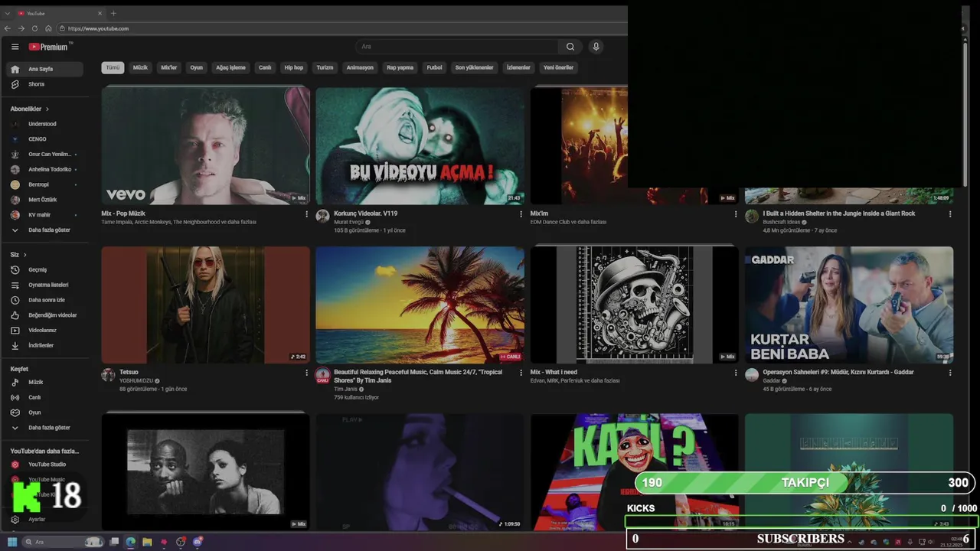
Task: Open Discord from the taskbar
Action: [x=198, y=542]
